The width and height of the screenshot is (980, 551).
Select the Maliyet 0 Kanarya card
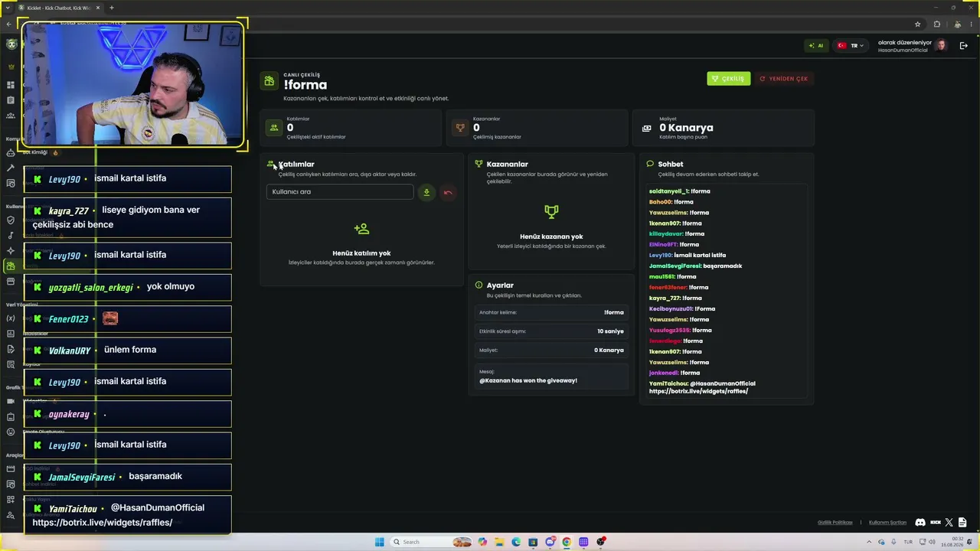pos(724,128)
